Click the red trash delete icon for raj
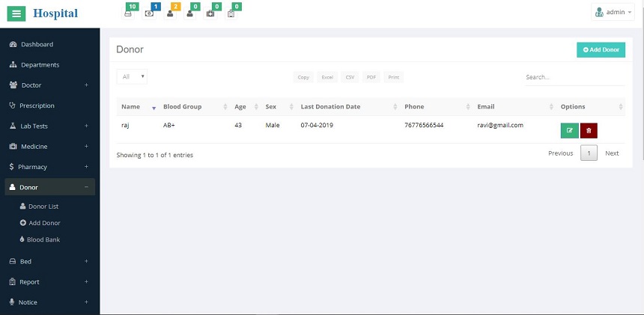The height and width of the screenshot is (315, 644). (589, 130)
